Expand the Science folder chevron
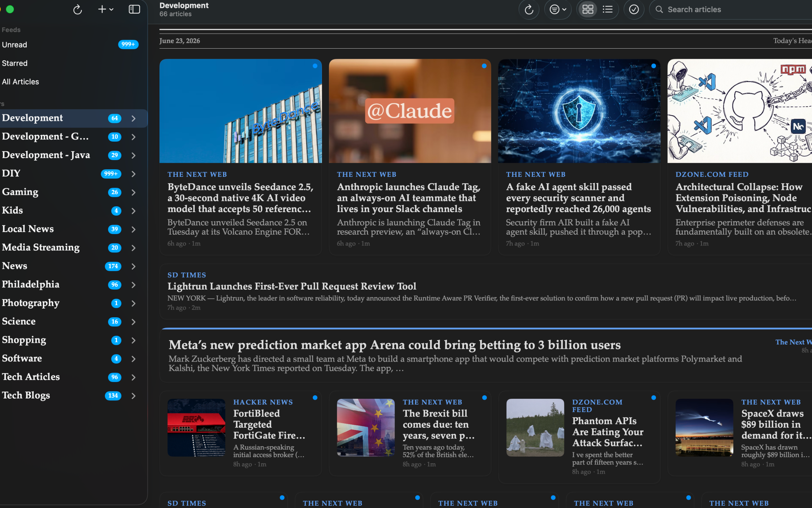 [x=134, y=322]
